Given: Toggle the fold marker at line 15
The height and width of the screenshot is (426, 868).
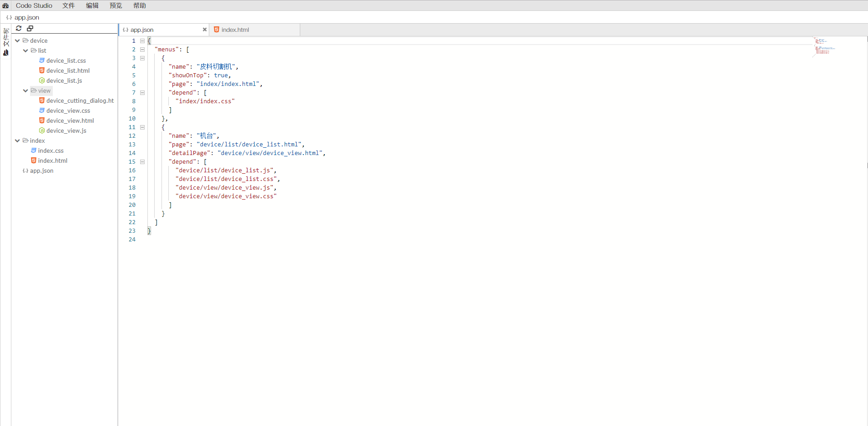Looking at the screenshot, I should (142, 162).
